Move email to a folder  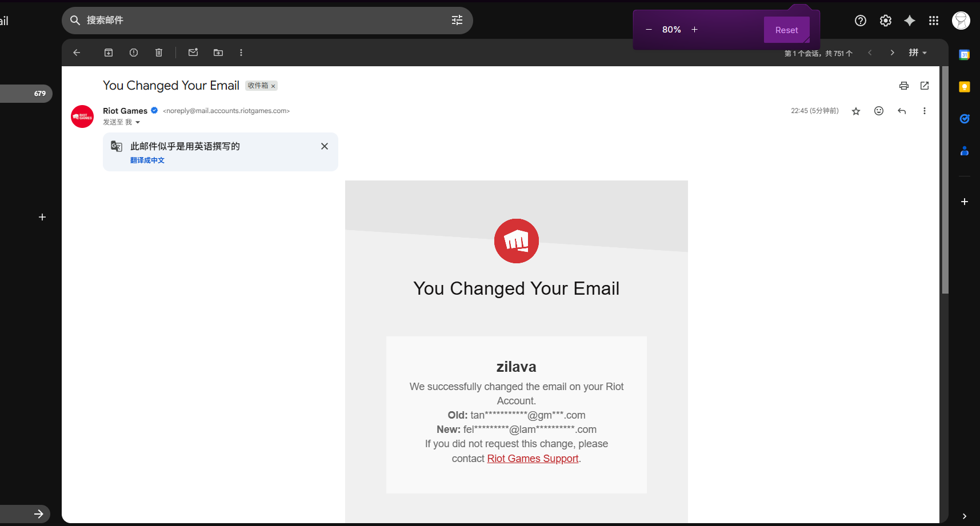coord(218,53)
